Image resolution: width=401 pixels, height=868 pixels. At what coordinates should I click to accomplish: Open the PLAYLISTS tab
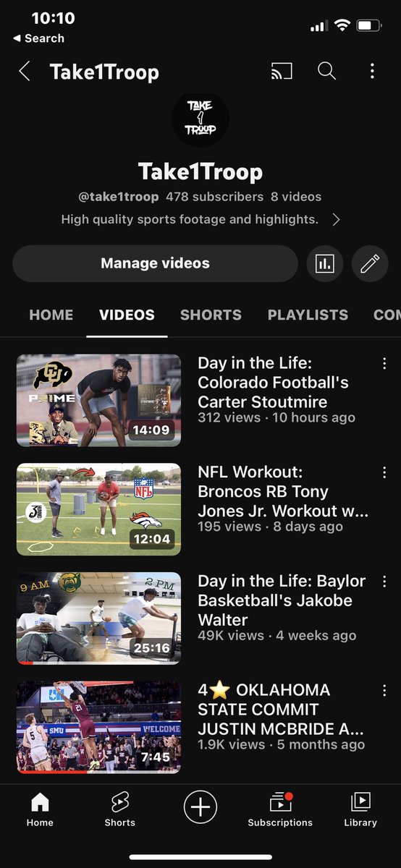tap(308, 315)
